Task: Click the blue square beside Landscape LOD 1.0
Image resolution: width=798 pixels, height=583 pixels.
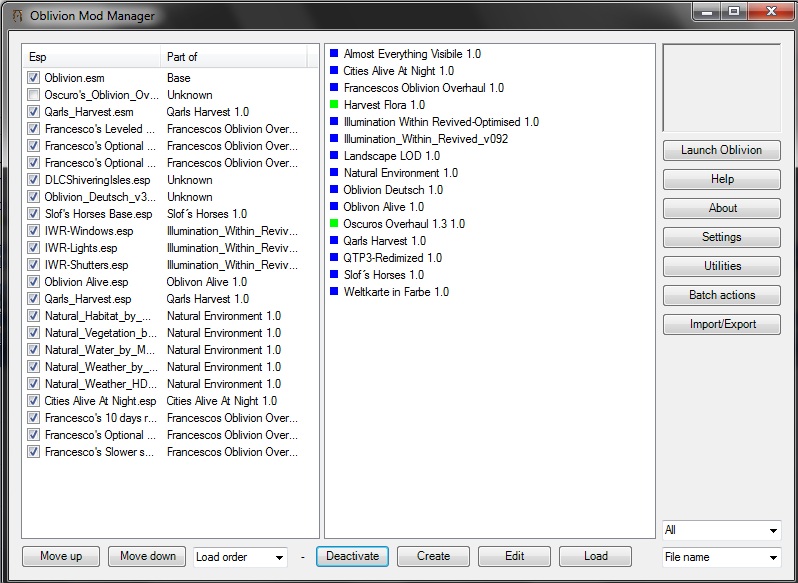Action: pyautogui.click(x=335, y=156)
